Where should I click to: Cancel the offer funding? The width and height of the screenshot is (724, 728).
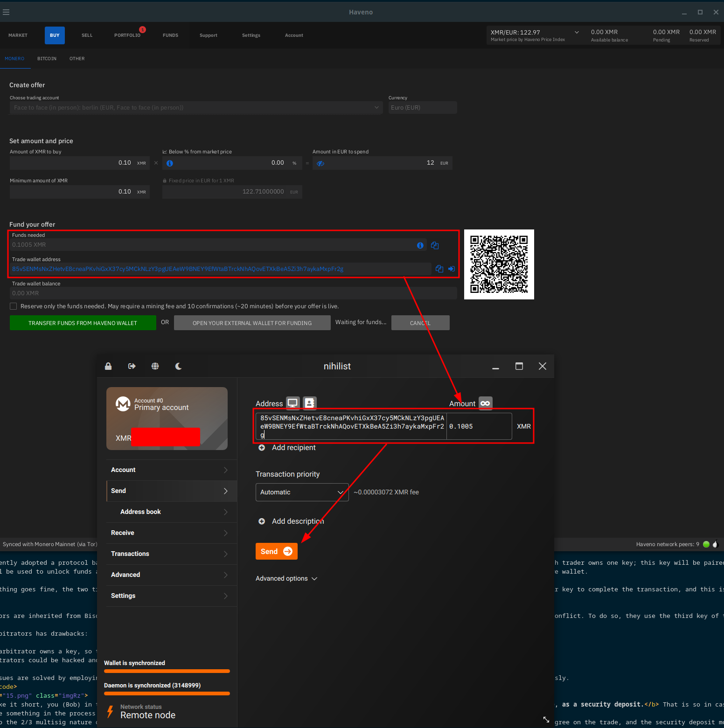(420, 323)
